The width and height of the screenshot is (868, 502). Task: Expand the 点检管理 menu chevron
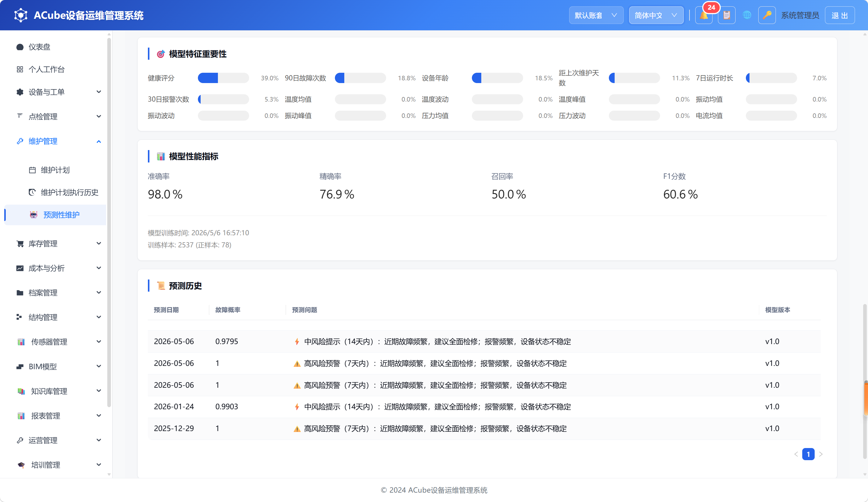click(99, 116)
